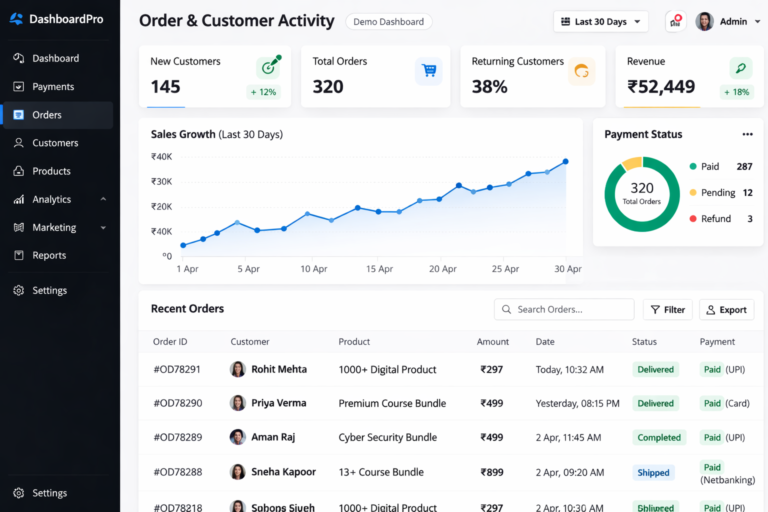Go to Payments in sidebar

coord(53,87)
